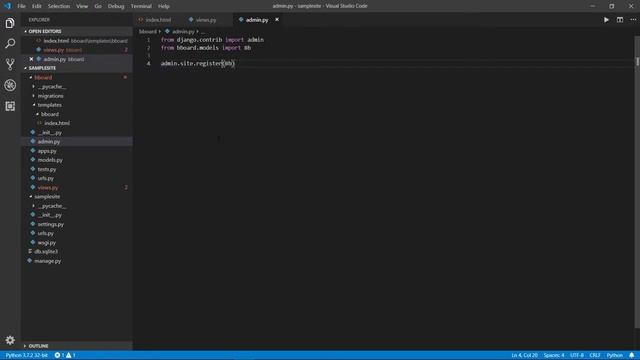Open the View menu
640x360 pixels.
point(82,6)
